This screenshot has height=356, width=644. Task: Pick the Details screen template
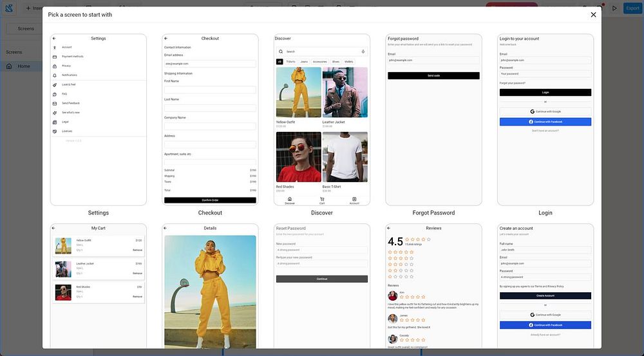[210, 286]
